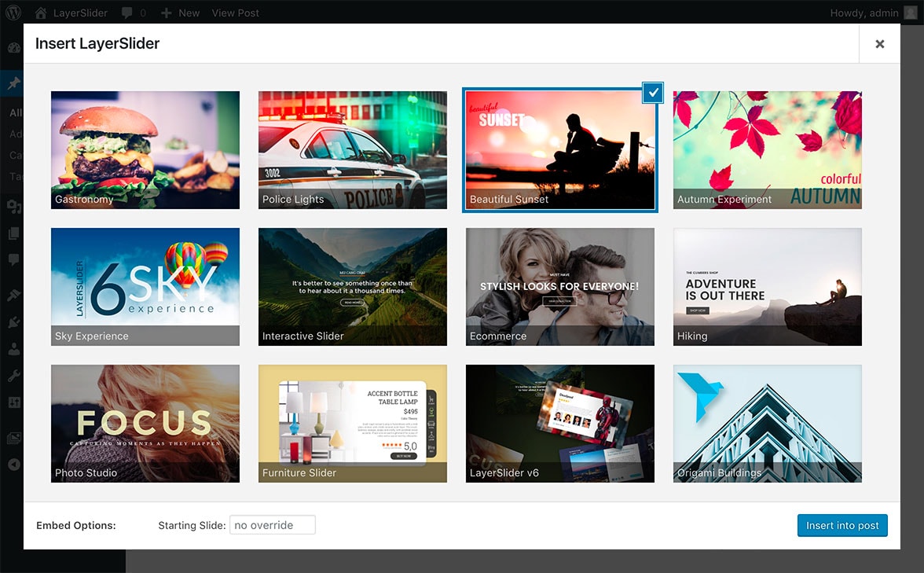This screenshot has width=924, height=573.
Task: Click the Starting Slide label
Action: click(x=192, y=525)
